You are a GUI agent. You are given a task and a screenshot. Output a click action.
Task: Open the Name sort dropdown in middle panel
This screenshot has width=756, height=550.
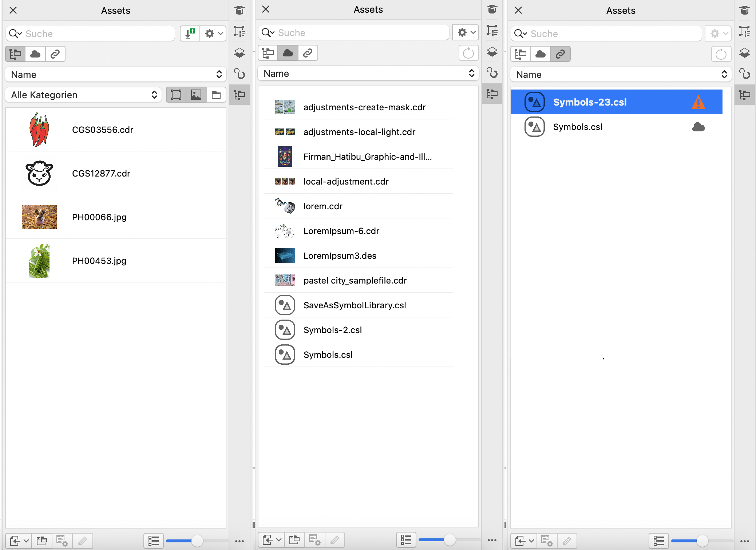pos(368,74)
